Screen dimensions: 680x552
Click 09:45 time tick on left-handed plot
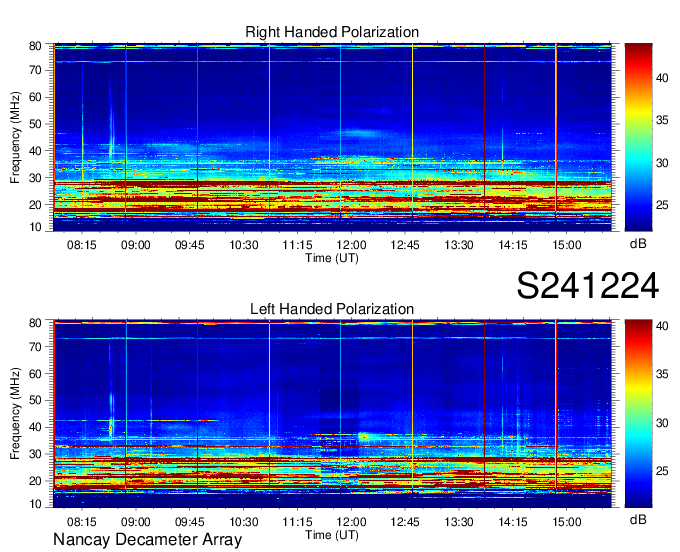coord(190,522)
